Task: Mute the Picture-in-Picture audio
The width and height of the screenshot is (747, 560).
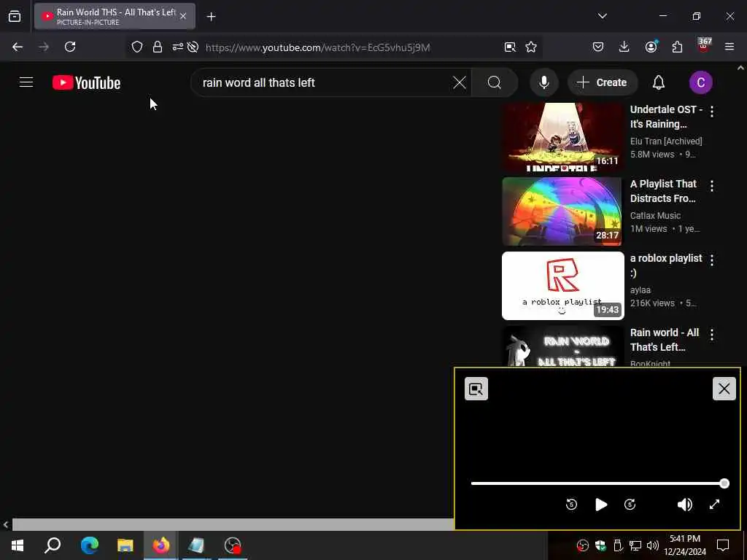Action: coord(684,505)
